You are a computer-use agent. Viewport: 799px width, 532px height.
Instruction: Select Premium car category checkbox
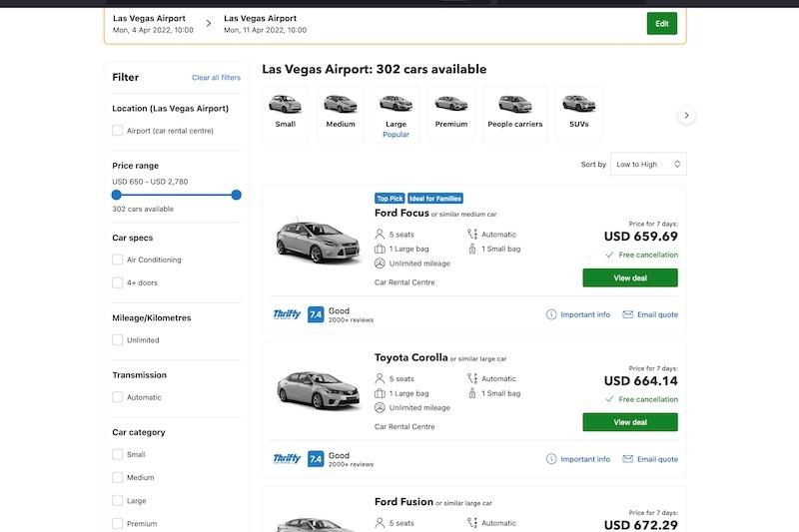117,523
